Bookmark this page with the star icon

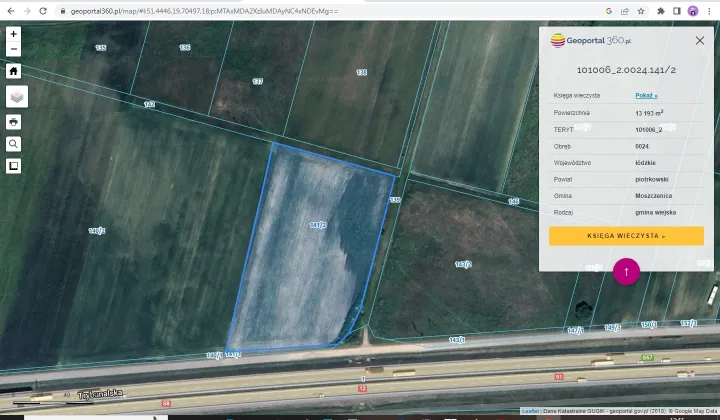coord(643,10)
